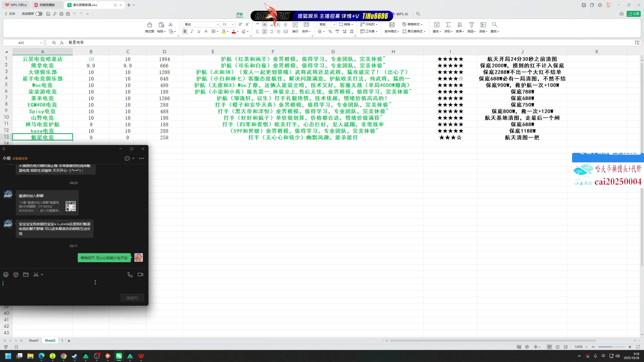Toggle bold formatting
The width and height of the screenshot is (644, 362).
point(185,31)
